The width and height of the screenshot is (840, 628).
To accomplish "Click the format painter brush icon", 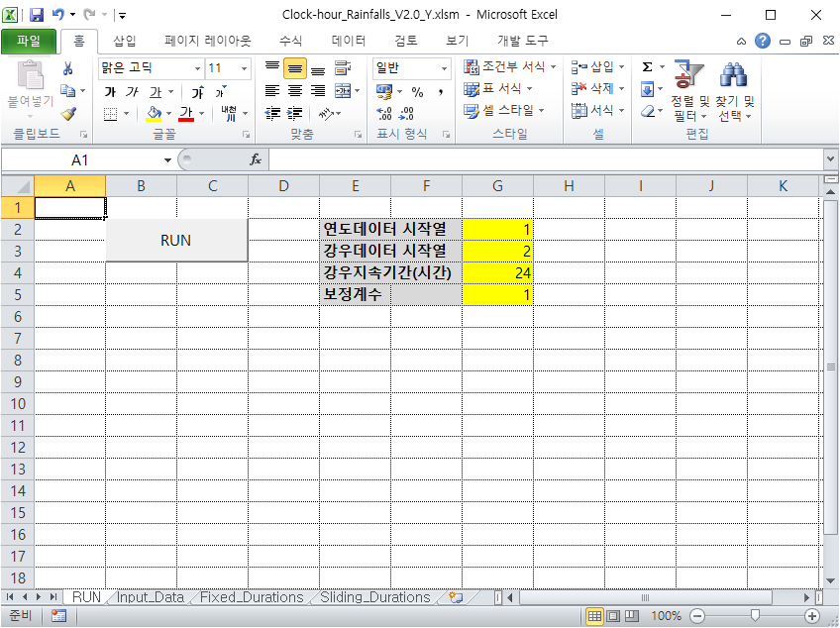I will (x=68, y=114).
